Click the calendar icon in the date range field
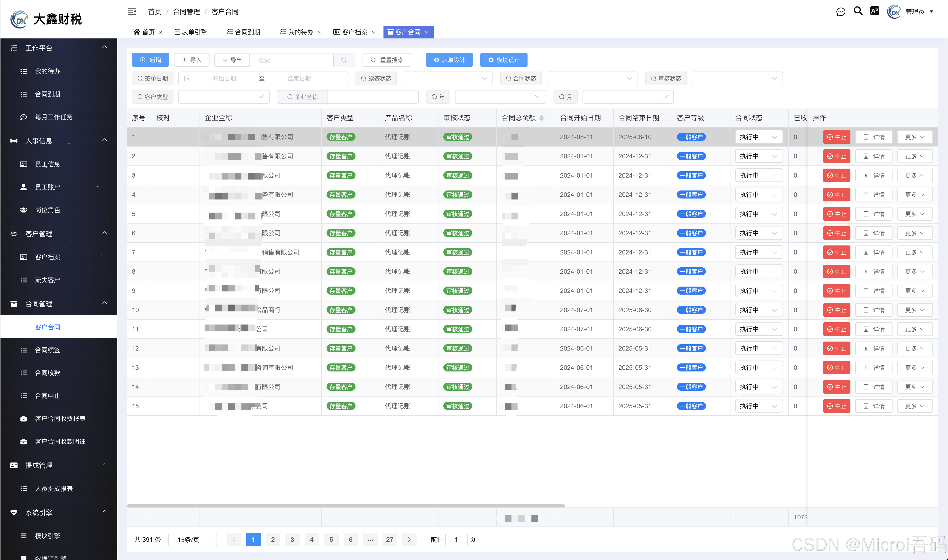The height and width of the screenshot is (560, 948). (187, 79)
